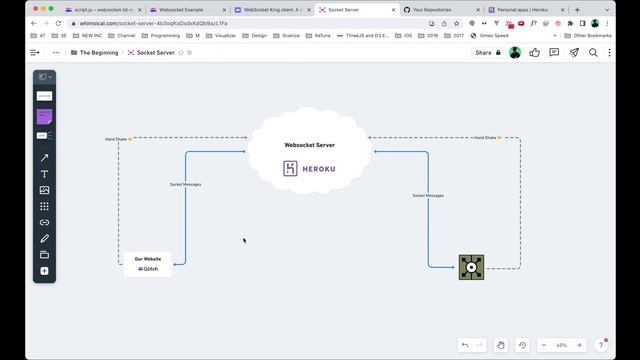Select the Link tool
The image size is (640, 360).
44,222
